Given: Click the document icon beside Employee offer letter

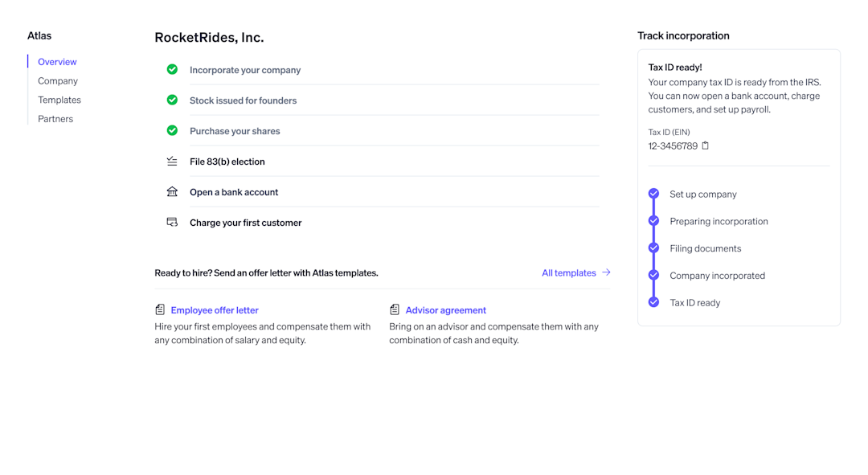Looking at the screenshot, I should 159,309.
